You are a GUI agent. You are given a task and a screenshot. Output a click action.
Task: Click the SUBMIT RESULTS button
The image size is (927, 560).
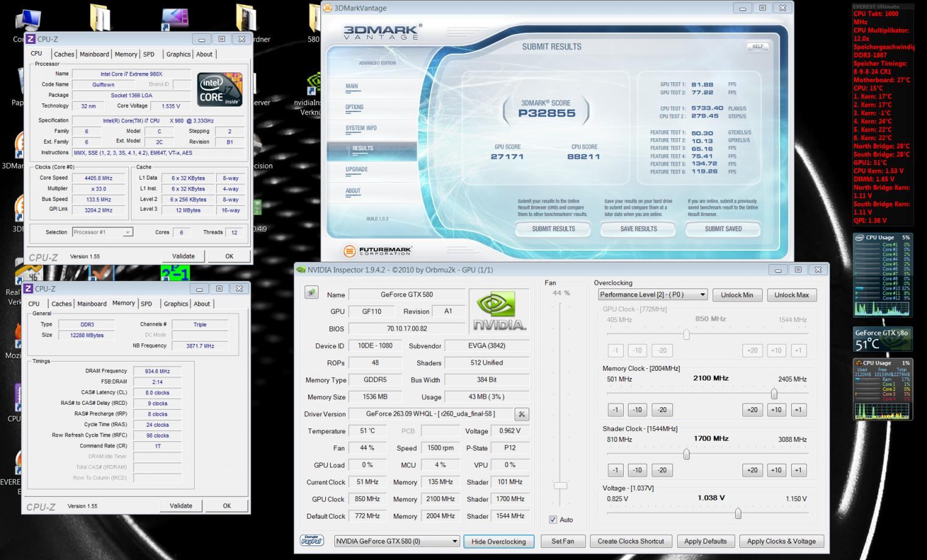553,229
